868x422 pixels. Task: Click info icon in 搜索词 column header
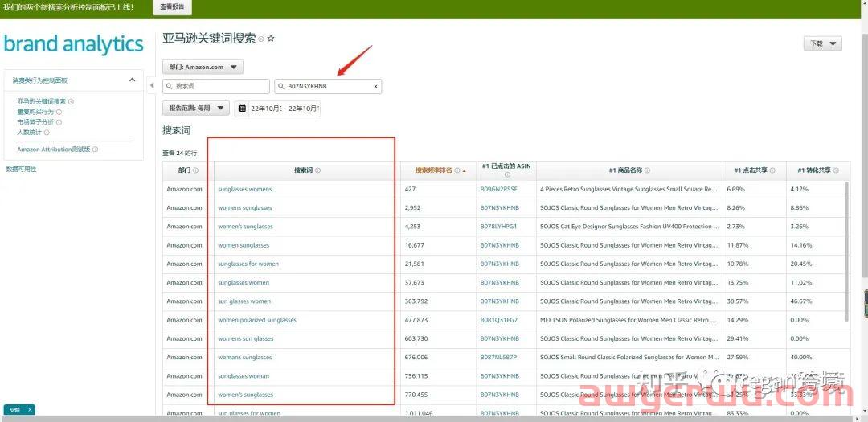(x=317, y=170)
